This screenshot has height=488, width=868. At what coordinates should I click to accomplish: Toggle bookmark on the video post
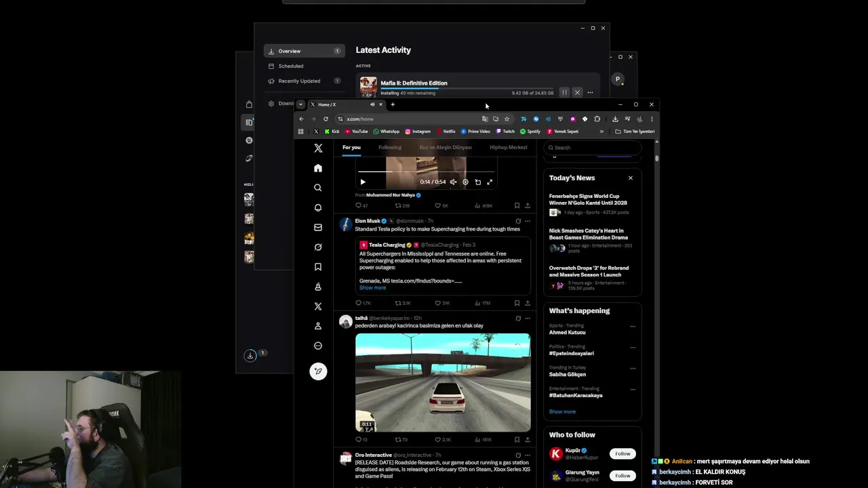point(517,205)
